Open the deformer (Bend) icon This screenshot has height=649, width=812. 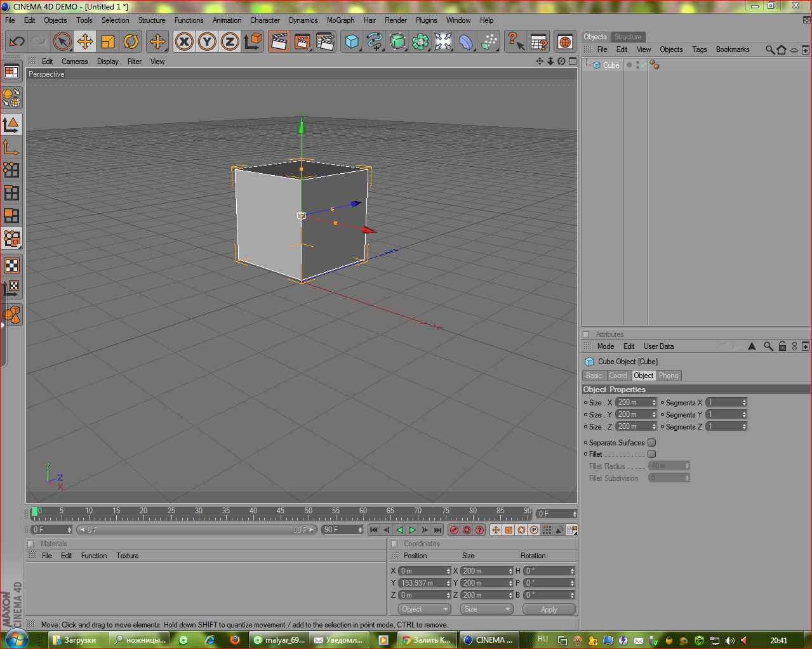(x=466, y=42)
